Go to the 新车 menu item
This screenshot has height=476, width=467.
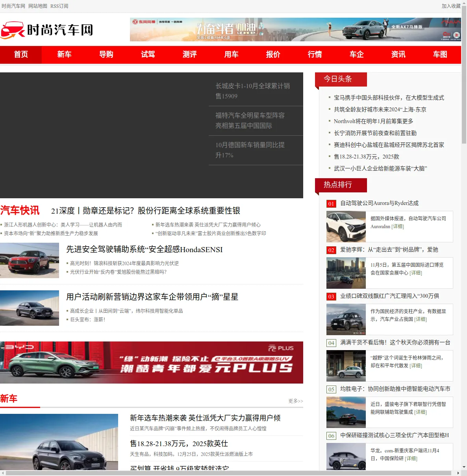click(x=64, y=55)
